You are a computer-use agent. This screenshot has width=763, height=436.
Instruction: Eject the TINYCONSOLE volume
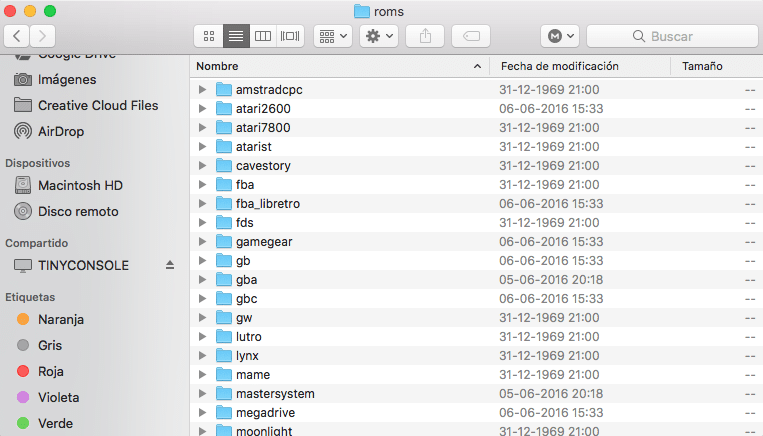(x=170, y=265)
